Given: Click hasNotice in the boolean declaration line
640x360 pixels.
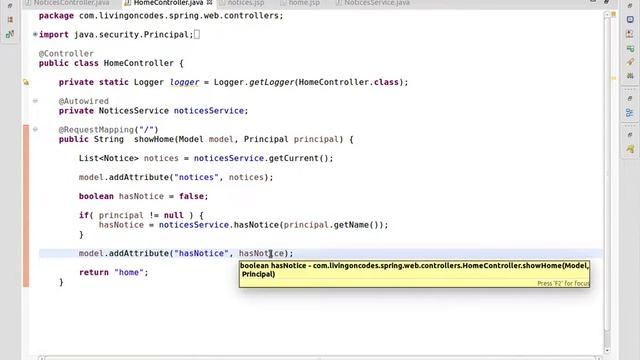Looking at the screenshot, I should [x=141, y=196].
